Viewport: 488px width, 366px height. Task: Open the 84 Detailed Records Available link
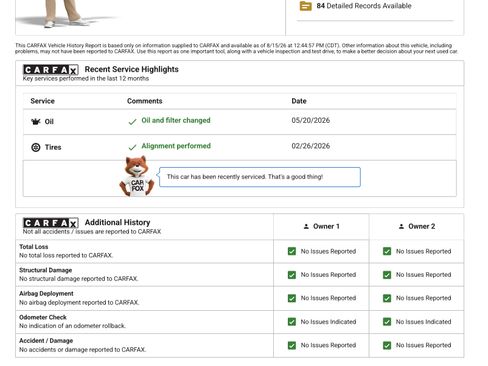(x=364, y=6)
